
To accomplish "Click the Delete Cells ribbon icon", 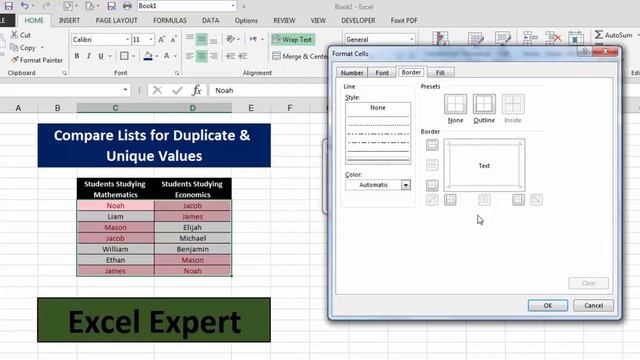I will click(x=553, y=39).
